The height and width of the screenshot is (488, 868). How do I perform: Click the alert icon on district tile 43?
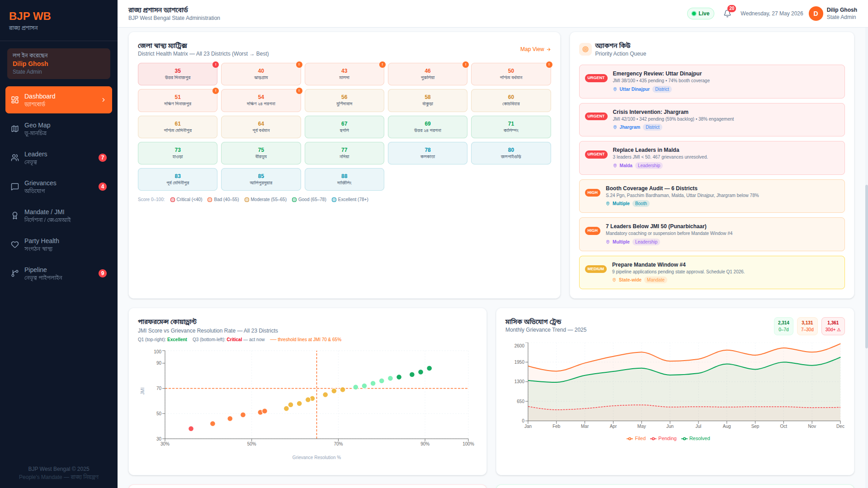pos(382,65)
